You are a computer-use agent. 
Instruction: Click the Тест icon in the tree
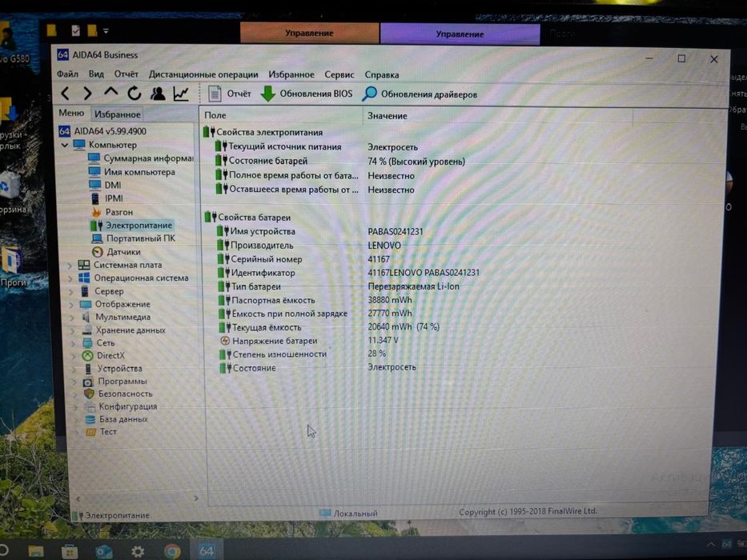pyautogui.click(x=90, y=432)
